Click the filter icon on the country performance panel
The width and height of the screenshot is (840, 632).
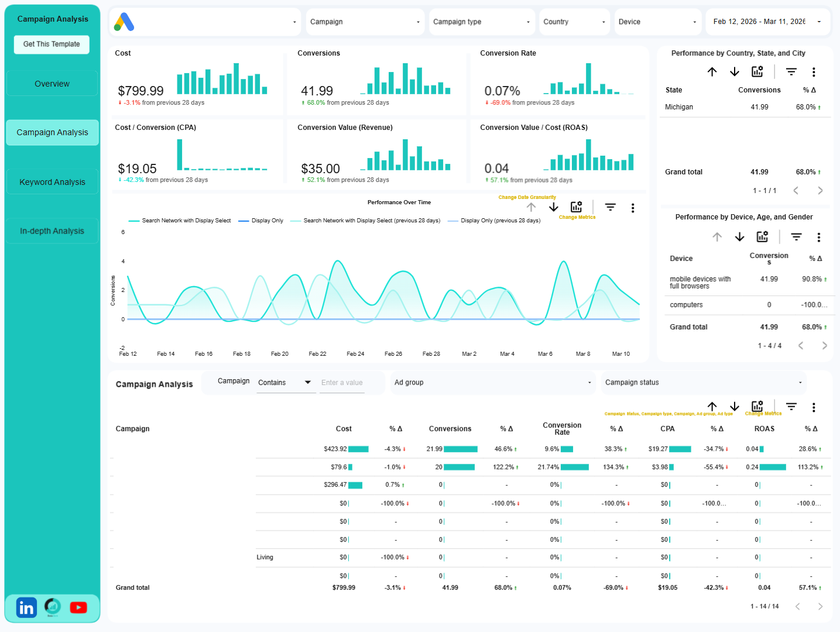pos(791,71)
